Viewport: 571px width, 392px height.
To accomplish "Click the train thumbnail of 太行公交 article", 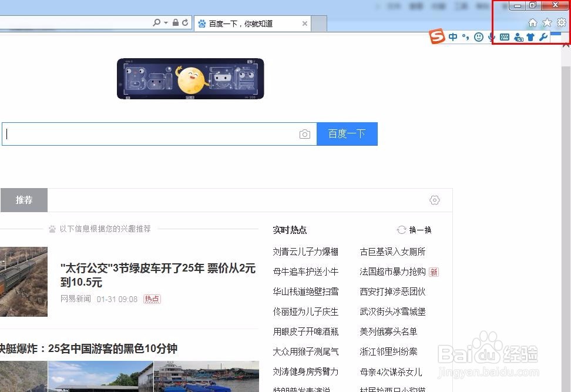I will (x=23, y=282).
